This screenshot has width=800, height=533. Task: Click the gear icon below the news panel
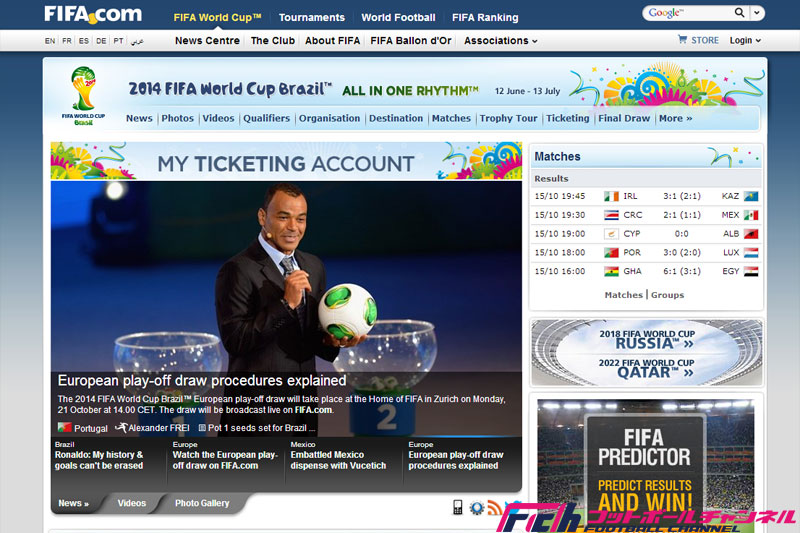tap(477, 508)
